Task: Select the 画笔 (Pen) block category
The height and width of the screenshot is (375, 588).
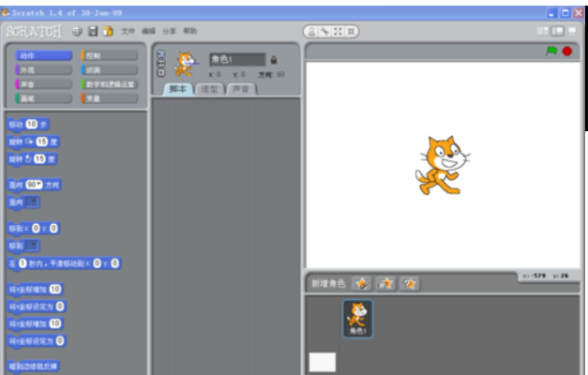Action: (43, 98)
